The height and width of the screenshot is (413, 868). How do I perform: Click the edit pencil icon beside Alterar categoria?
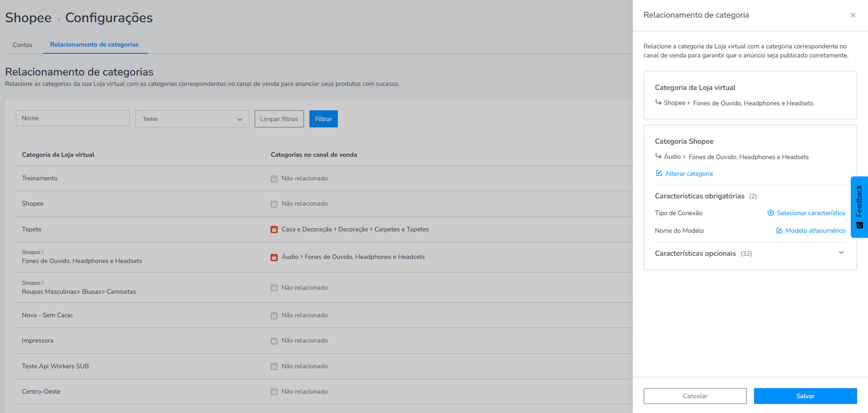tap(659, 174)
